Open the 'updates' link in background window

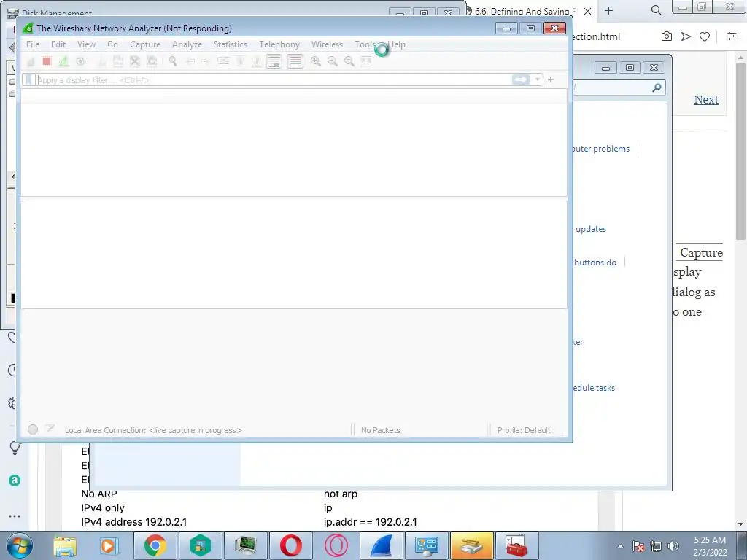(591, 229)
